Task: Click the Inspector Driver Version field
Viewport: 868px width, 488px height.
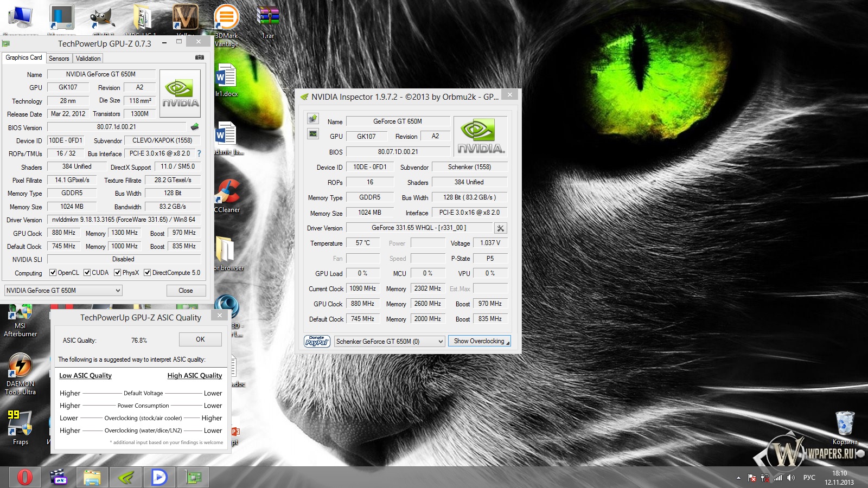Action: pyautogui.click(x=419, y=228)
